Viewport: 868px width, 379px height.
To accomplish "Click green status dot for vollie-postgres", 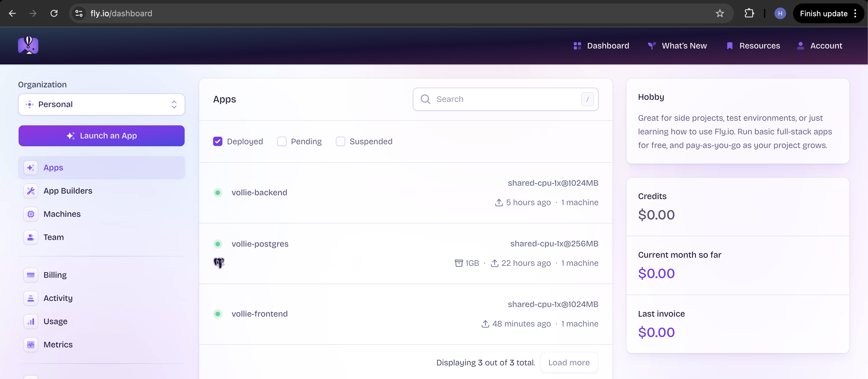I will tap(218, 244).
